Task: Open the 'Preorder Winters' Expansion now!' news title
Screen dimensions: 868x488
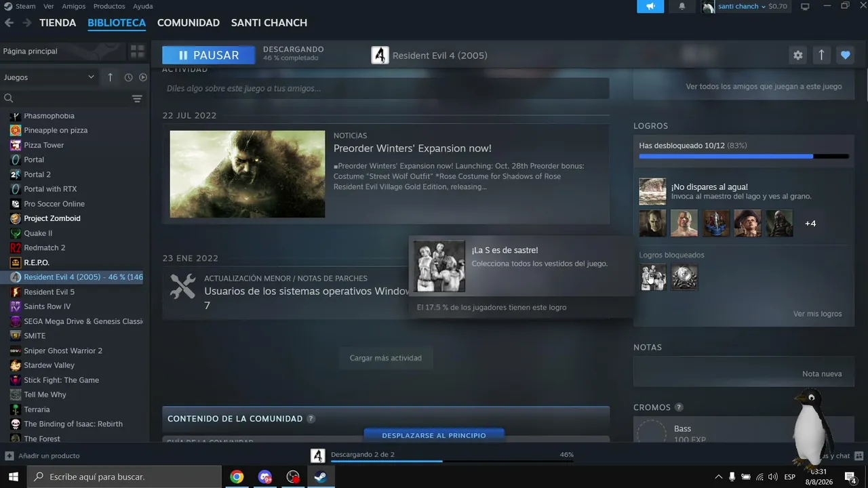Action: [x=412, y=148]
